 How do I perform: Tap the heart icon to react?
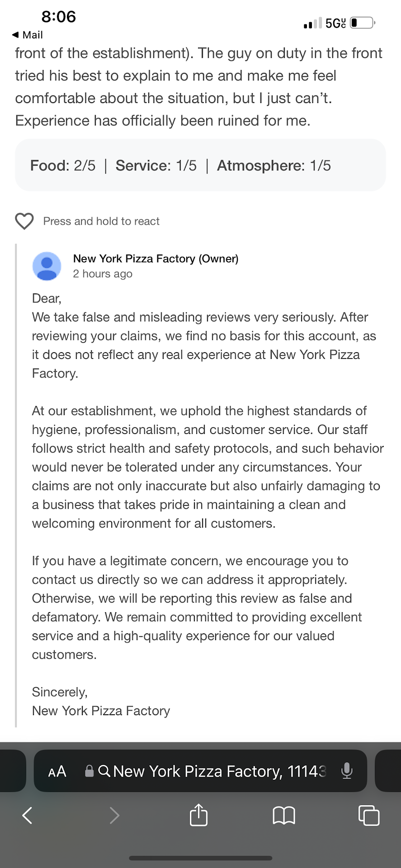pos(24,221)
